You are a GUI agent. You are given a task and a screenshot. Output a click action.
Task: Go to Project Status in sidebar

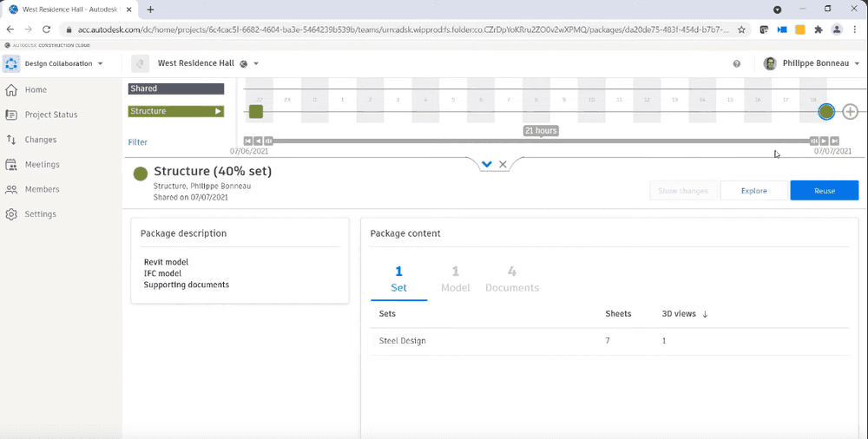pyautogui.click(x=50, y=115)
